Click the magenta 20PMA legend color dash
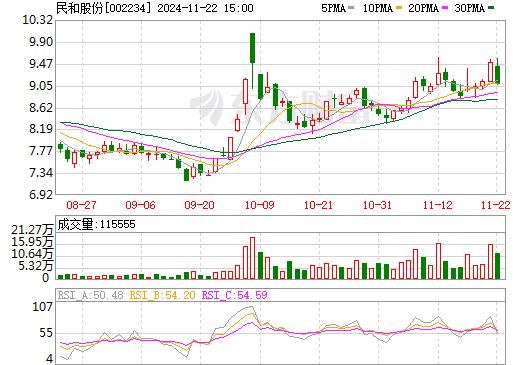The image size is (520, 365). tap(445, 8)
